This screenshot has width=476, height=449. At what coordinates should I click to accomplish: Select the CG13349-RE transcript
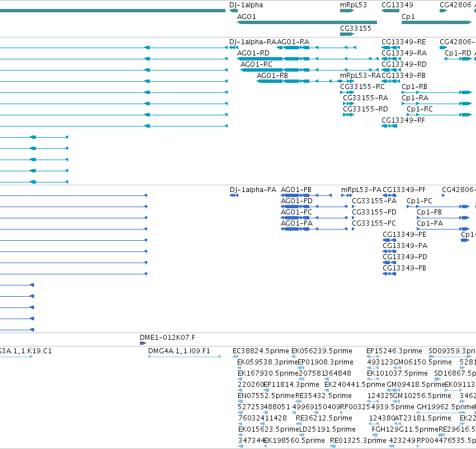pyautogui.click(x=390, y=48)
